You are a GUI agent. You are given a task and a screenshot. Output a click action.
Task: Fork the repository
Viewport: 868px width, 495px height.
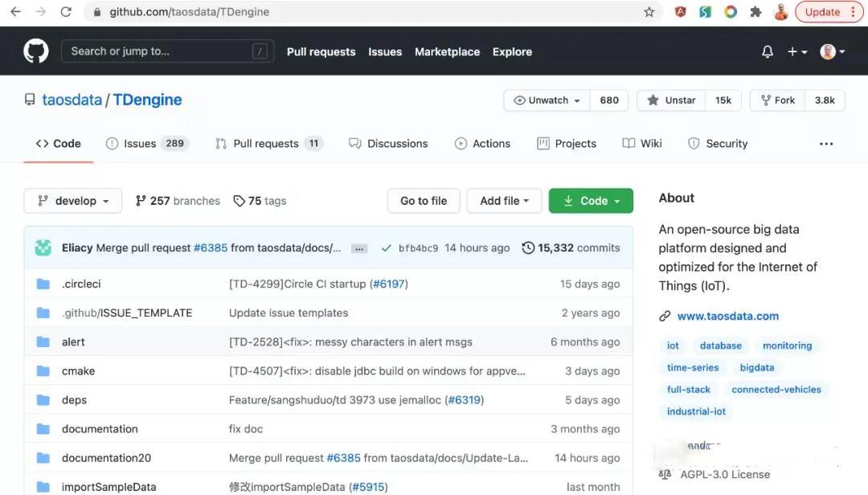(778, 100)
